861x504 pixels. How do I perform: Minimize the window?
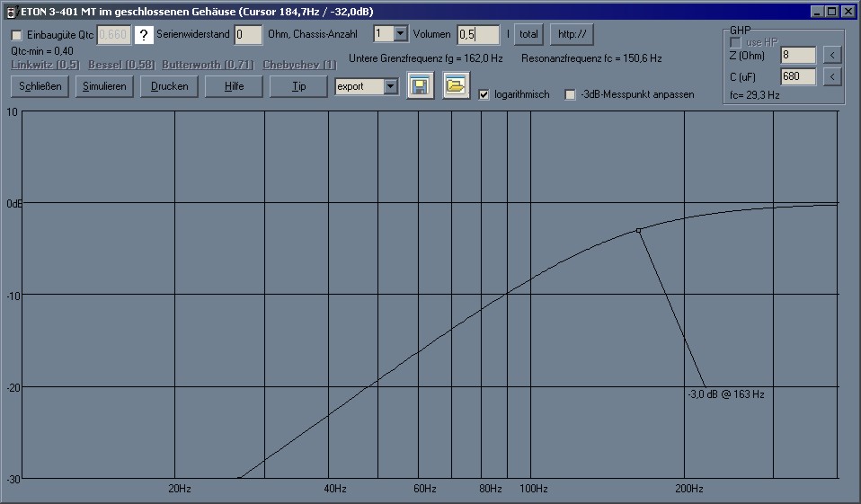tap(818, 12)
